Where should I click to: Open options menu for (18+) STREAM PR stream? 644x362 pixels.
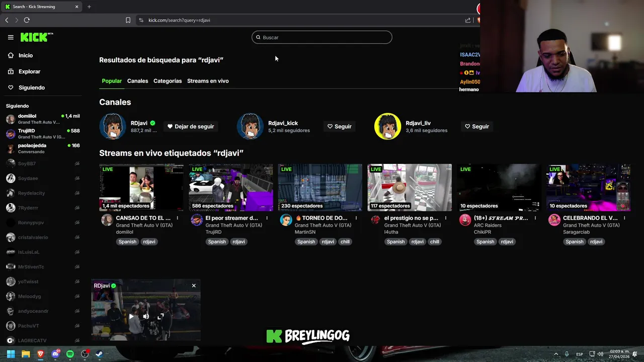pos(535,218)
